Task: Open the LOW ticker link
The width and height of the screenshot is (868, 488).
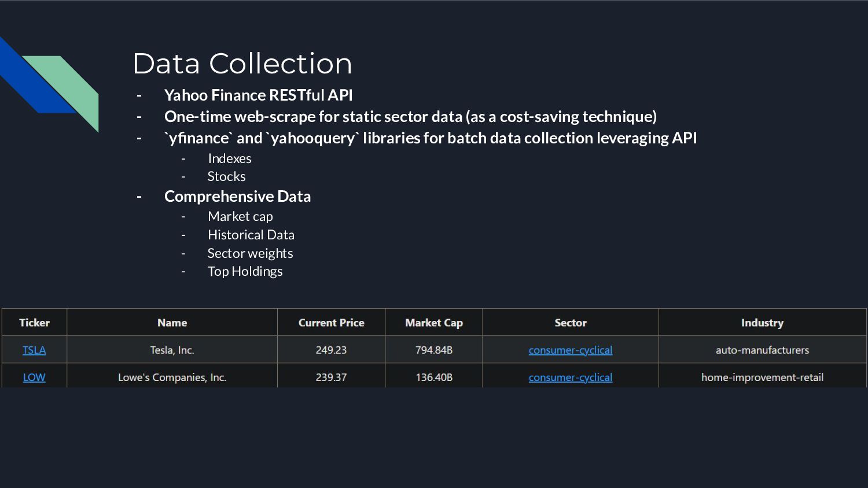Action: (34, 377)
